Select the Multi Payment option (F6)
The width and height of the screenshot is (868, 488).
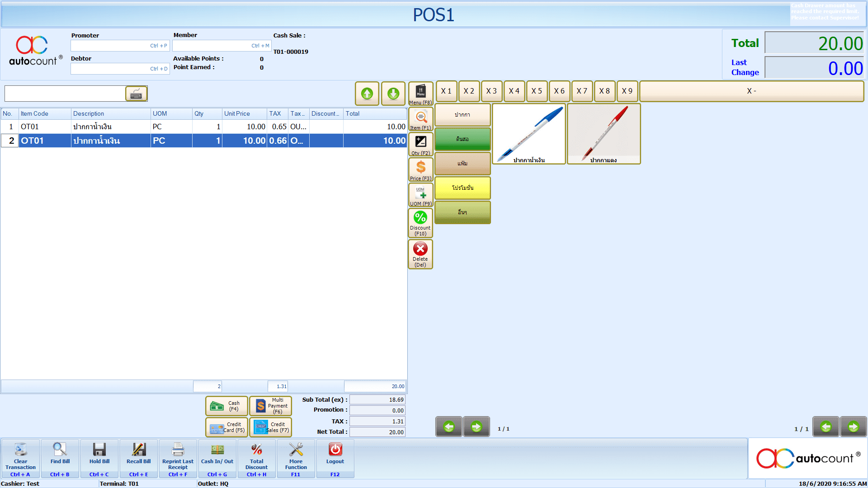(271, 405)
